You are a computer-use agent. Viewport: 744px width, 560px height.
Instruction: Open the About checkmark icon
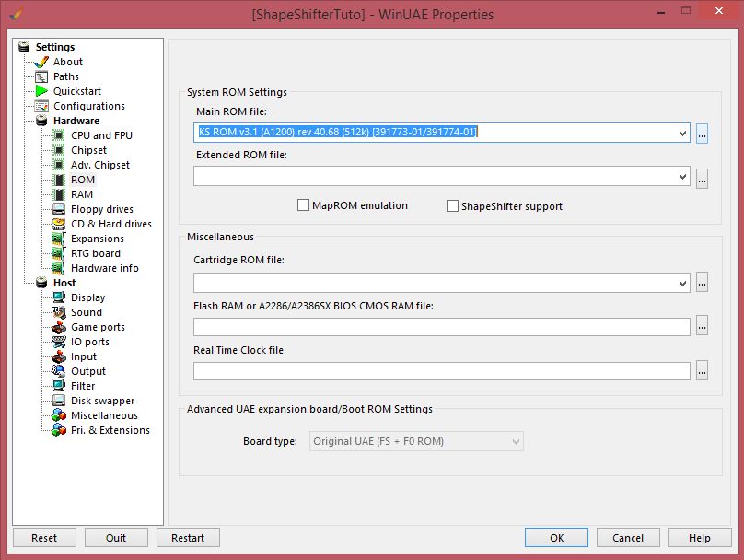click(x=41, y=62)
